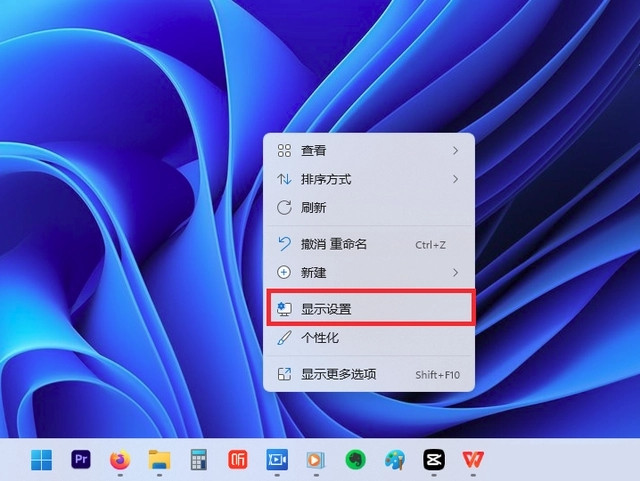This screenshot has width=640, height=481.
Task: Click the Shift+F10 shortcut text
Action: [438, 375]
